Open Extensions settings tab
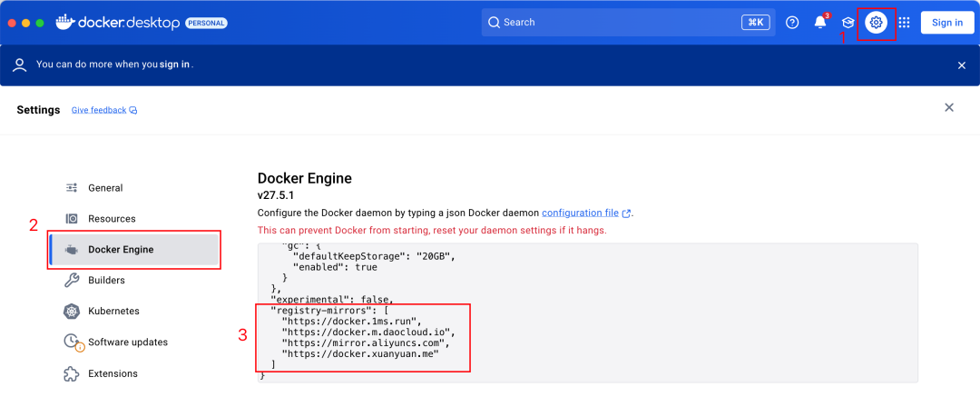This screenshot has width=980, height=407. pos(134,373)
